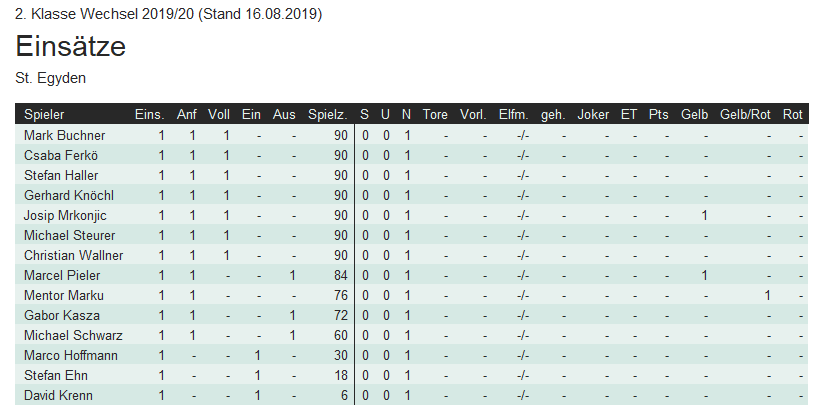Select Gabor Kasza's 72 minutes value

click(341, 315)
